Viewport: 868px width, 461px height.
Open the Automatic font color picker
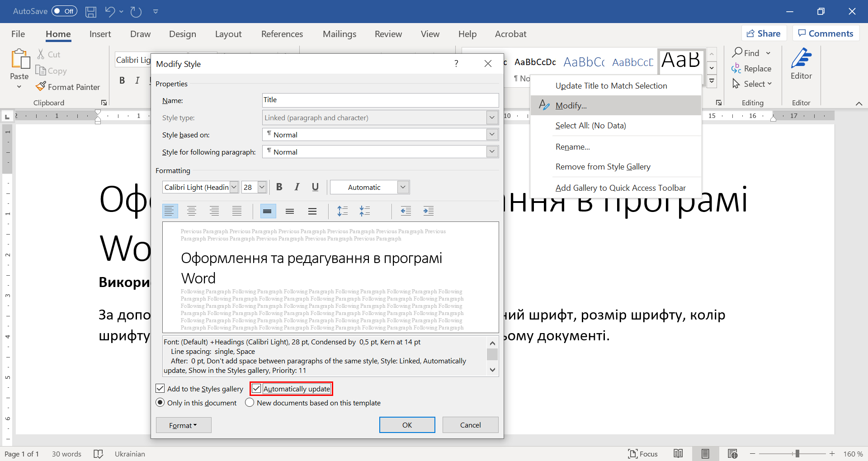[403, 187]
